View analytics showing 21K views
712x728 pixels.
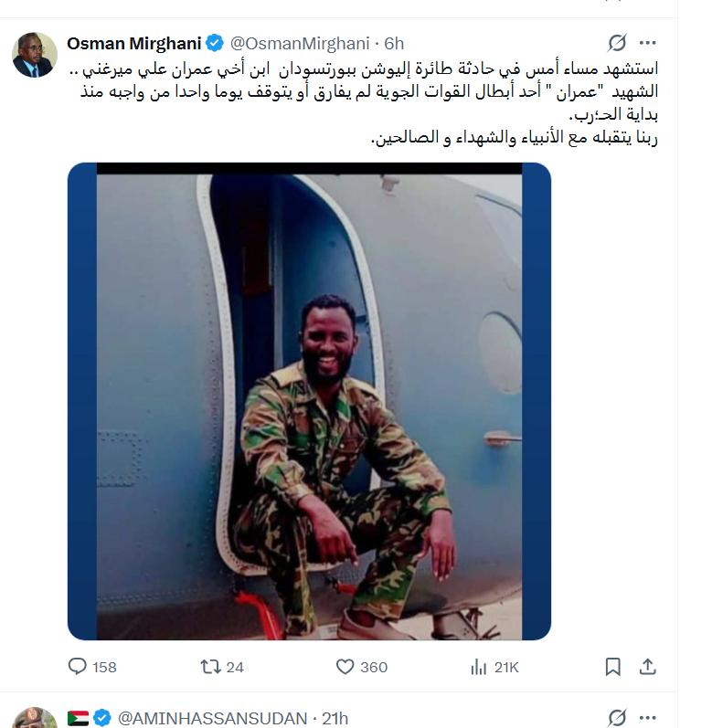pyautogui.click(x=494, y=667)
